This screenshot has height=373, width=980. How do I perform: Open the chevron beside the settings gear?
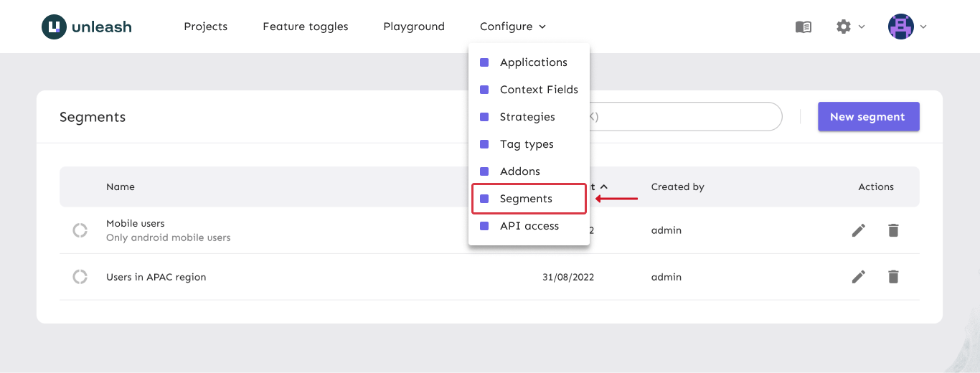(862, 27)
